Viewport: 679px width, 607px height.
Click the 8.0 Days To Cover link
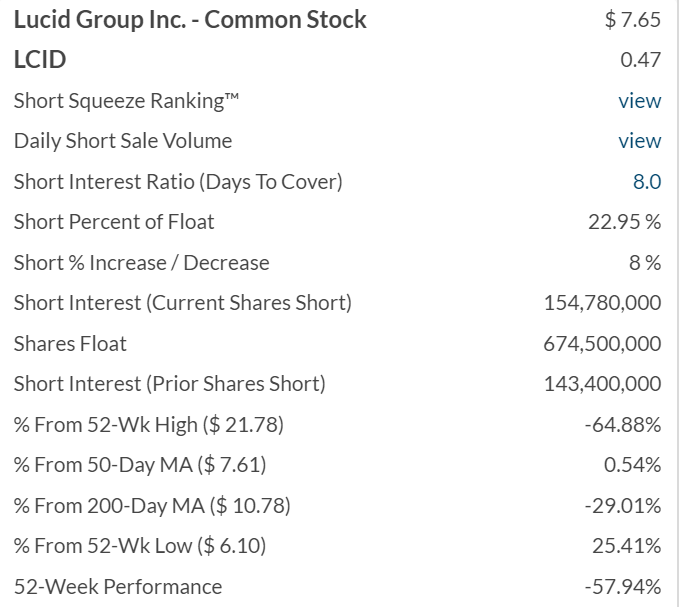(647, 182)
